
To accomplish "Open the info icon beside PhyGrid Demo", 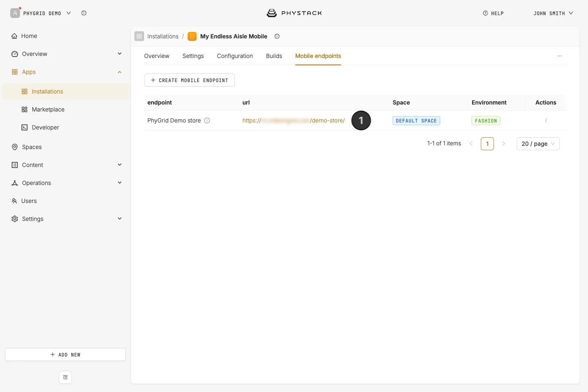I will [x=84, y=13].
